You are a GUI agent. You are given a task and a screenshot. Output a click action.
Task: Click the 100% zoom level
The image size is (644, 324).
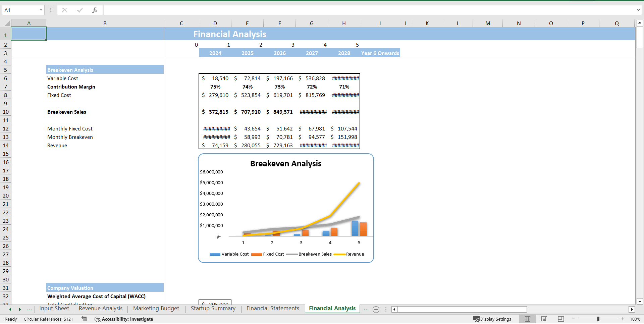(x=635, y=319)
